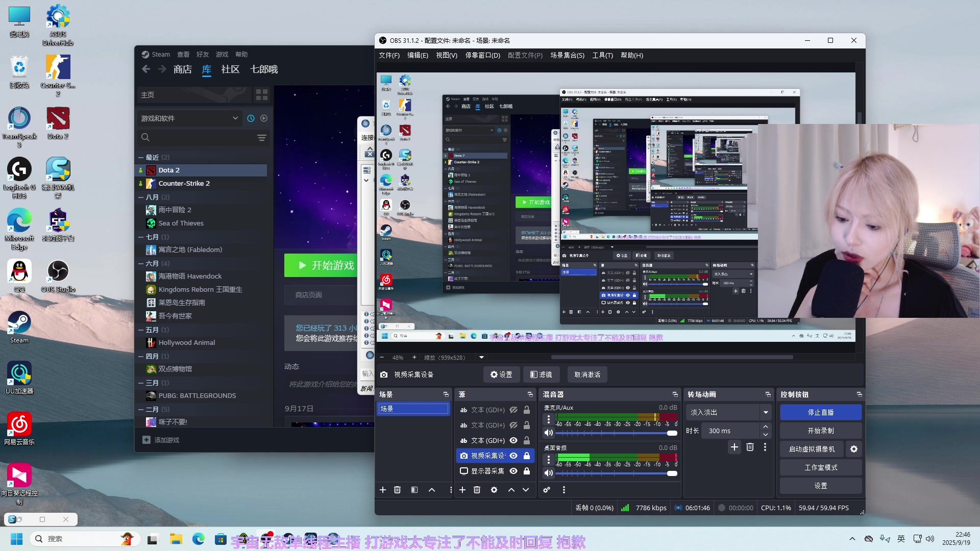This screenshot has width=980, height=551.
Task: Increase transition duration with up arrow
Action: 766,427
